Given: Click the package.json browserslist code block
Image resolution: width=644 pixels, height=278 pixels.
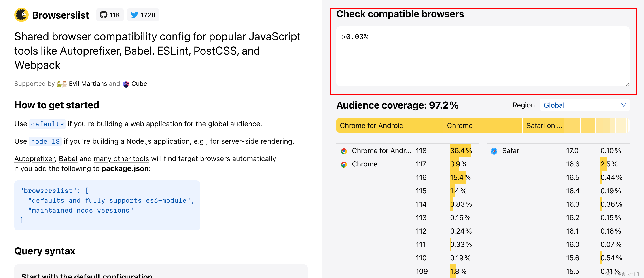Looking at the screenshot, I should coord(107,205).
